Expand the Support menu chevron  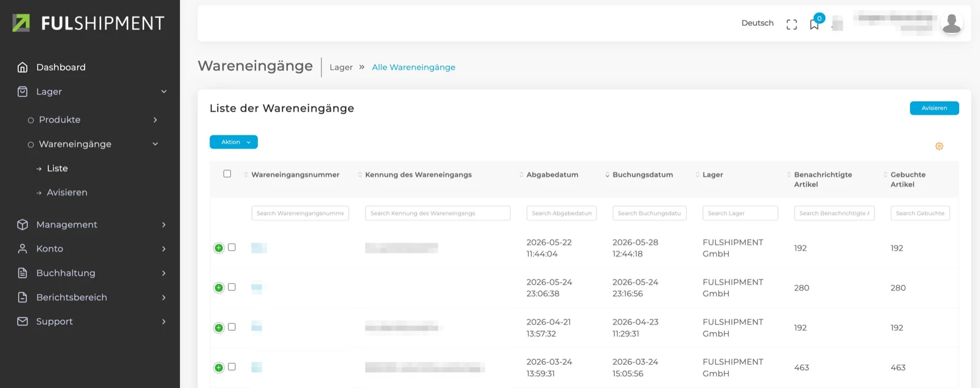164,322
